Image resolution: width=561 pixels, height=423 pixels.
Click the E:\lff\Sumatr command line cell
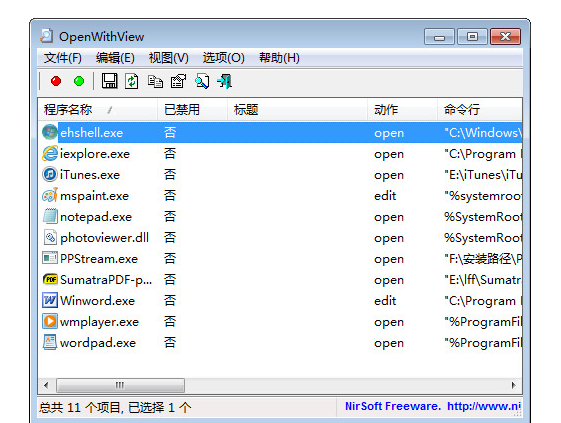pos(483,280)
